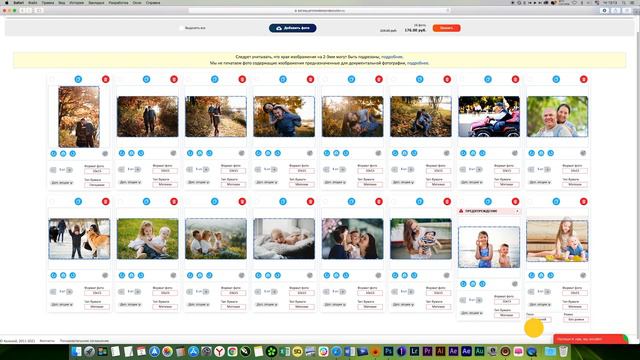Open the Справка menu

pos(153,3)
